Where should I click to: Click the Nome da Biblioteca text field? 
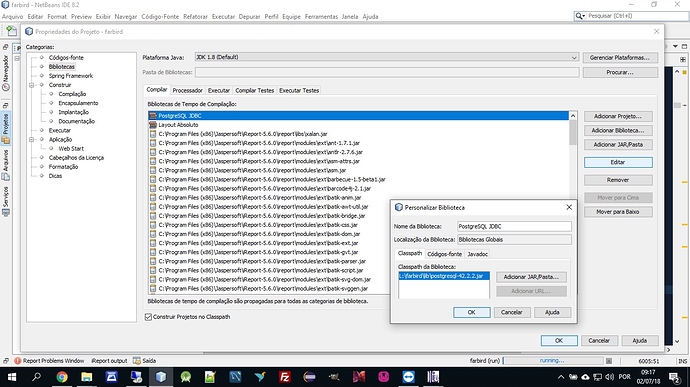[x=514, y=226]
